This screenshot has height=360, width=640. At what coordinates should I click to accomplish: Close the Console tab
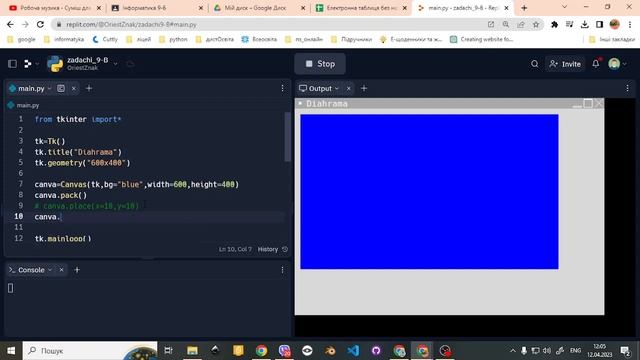click(x=61, y=270)
